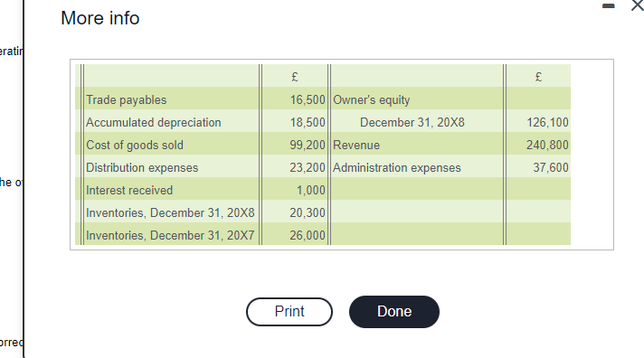Select the Accumulated depreciation label

tap(153, 122)
